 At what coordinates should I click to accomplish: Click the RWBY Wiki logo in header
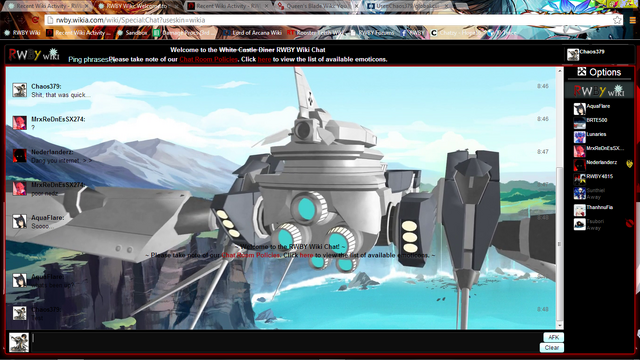click(x=34, y=54)
